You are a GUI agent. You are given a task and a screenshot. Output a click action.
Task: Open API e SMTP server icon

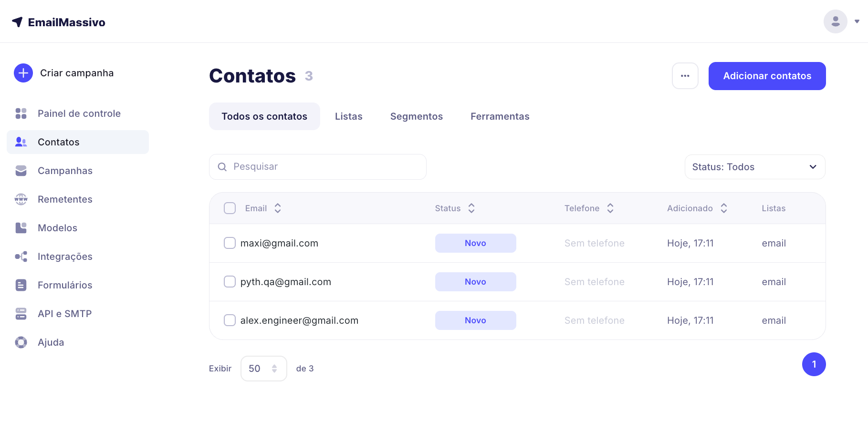pyautogui.click(x=21, y=314)
